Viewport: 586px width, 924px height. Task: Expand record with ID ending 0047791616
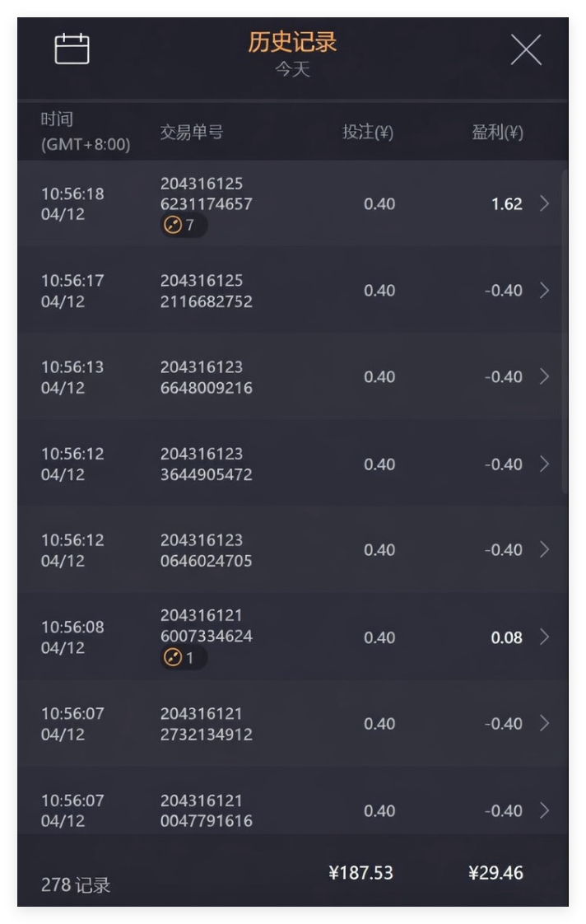pyautogui.click(x=544, y=810)
